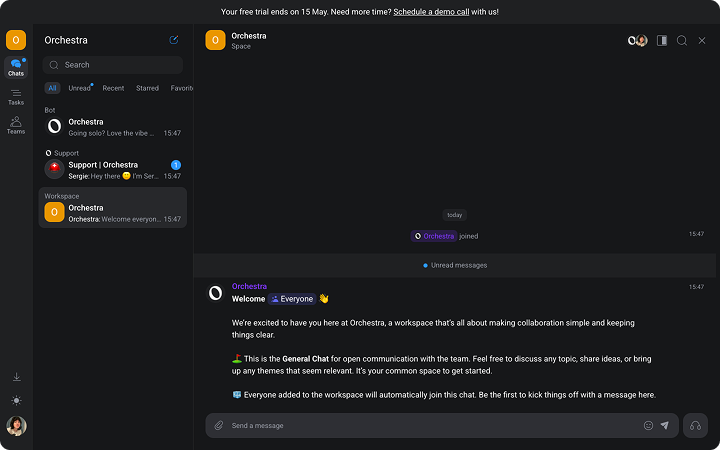Click the attach file paperclip icon
Screen dimensions: 720x450
(x=219, y=426)
